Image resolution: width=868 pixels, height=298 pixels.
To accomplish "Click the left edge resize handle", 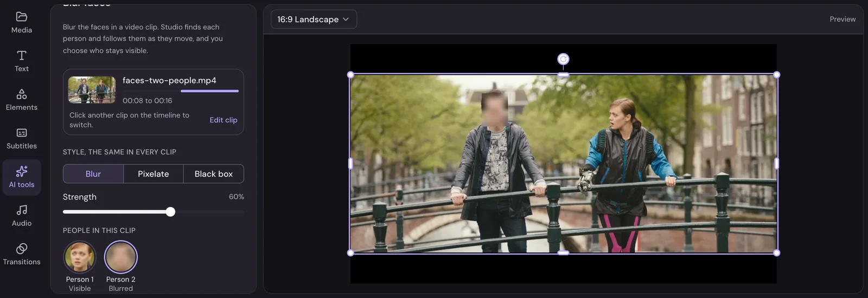I will coord(350,164).
